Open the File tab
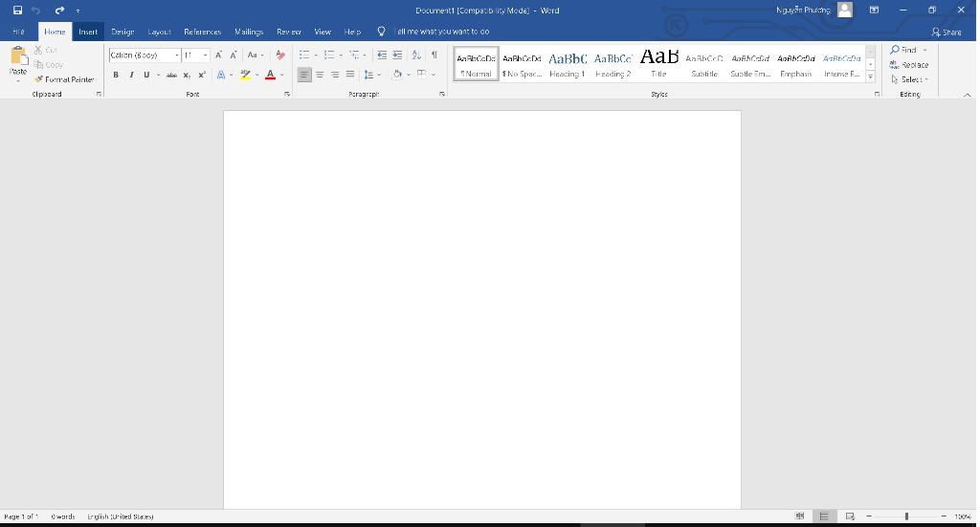This screenshot has width=980, height=527. (18, 32)
